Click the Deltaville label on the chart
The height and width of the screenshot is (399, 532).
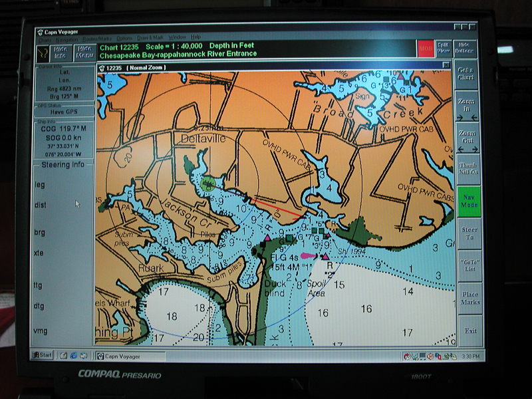(203, 139)
